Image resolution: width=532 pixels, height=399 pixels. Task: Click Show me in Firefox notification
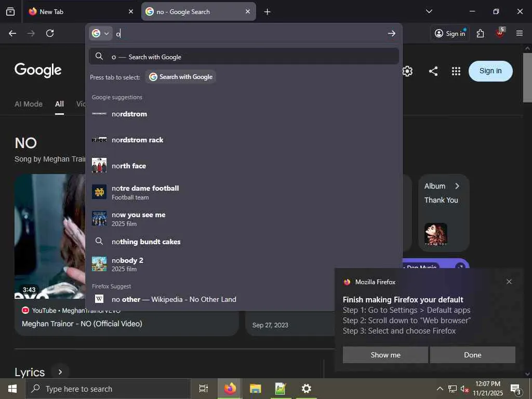(385, 355)
